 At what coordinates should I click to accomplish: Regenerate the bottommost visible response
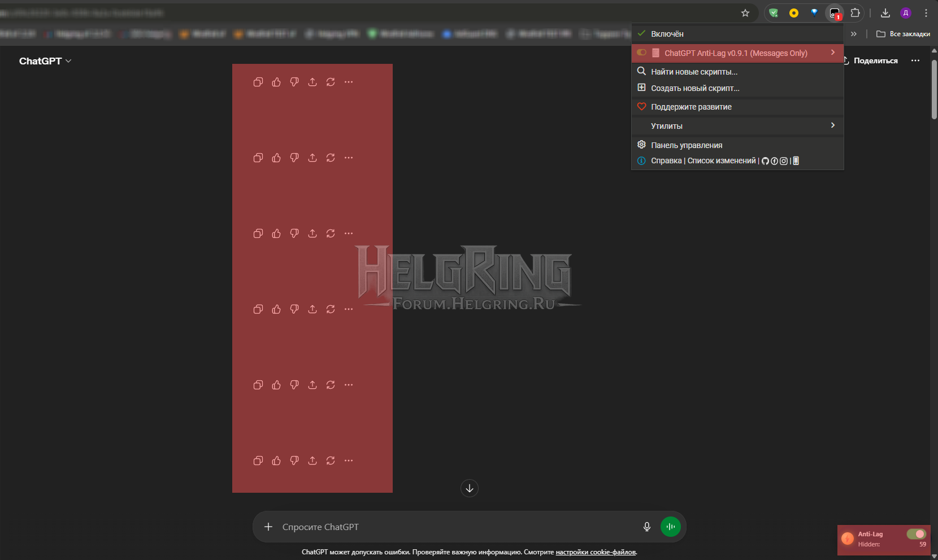331,461
